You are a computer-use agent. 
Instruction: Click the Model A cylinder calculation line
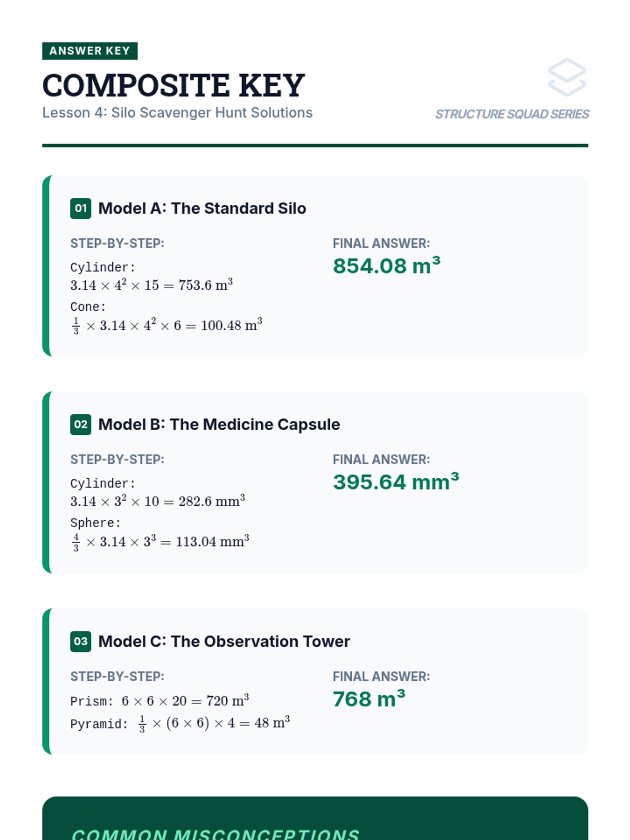(x=152, y=285)
